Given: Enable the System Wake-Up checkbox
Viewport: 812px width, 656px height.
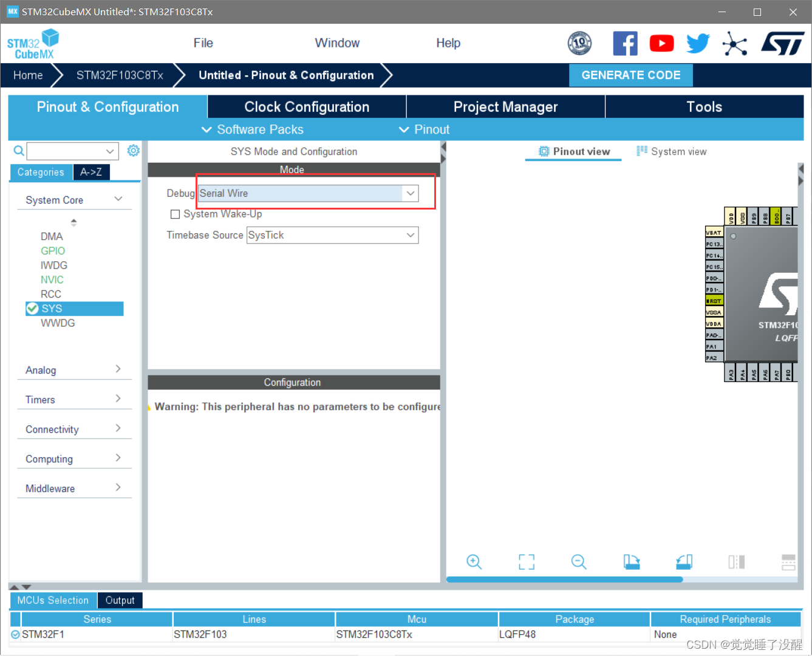Looking at the screenshot, I should click(x=176, y=214).
